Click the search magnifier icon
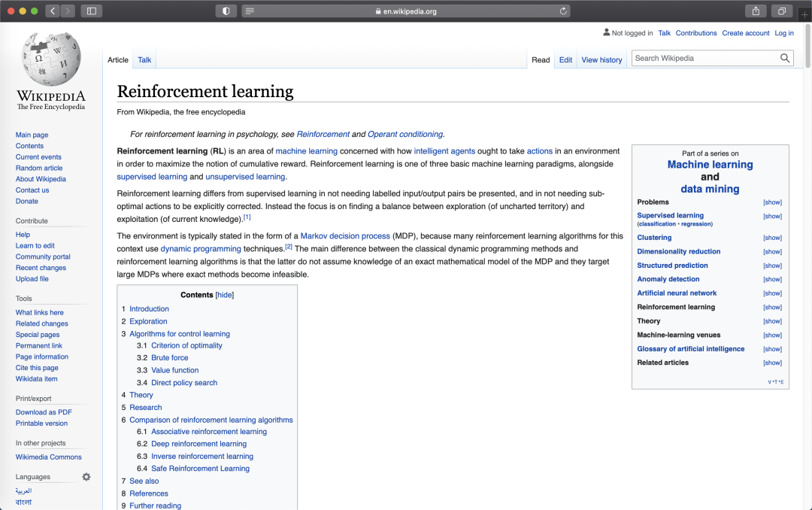The height and width of the screenshot is (510, 812). (x=785, y=58)
